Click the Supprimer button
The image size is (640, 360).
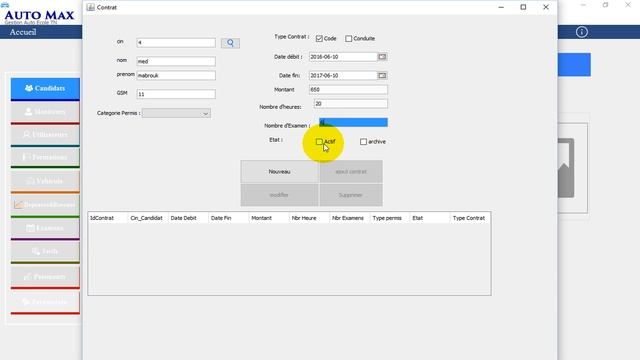click(351, 195)
